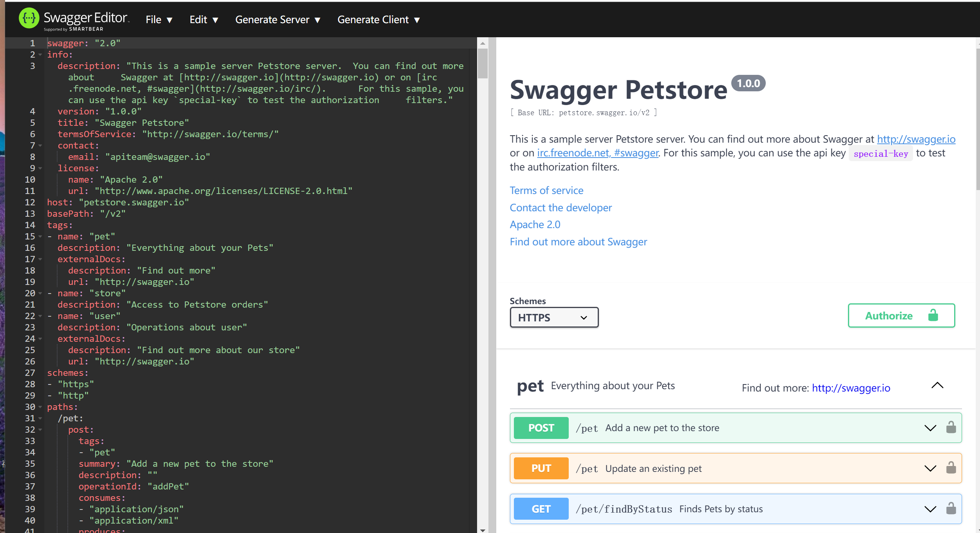Click the 1.0.0 version badge

748,83
